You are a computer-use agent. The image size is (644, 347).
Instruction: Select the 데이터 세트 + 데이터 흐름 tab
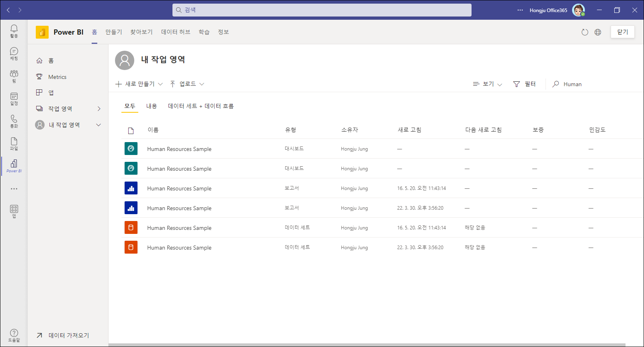[x=201, y=106]
